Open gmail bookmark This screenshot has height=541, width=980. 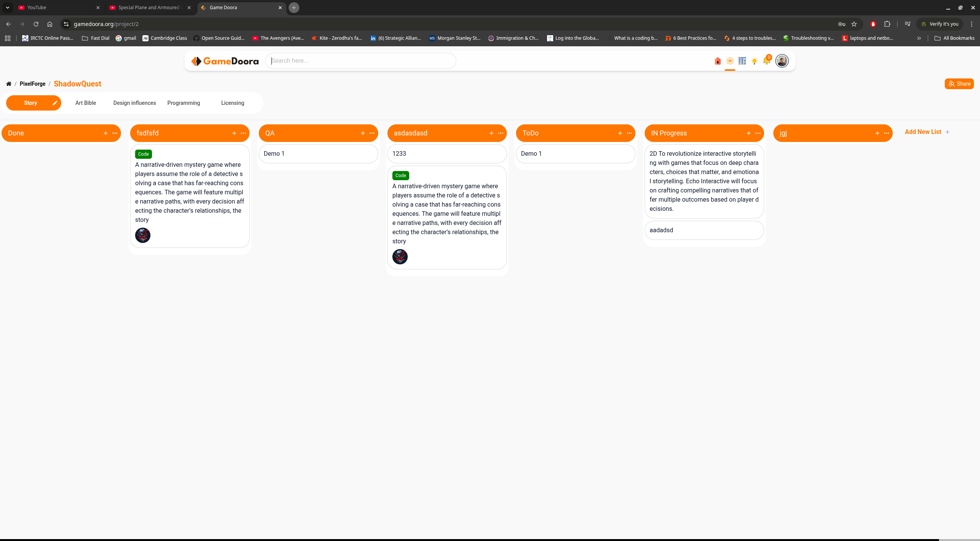[126, 38]
